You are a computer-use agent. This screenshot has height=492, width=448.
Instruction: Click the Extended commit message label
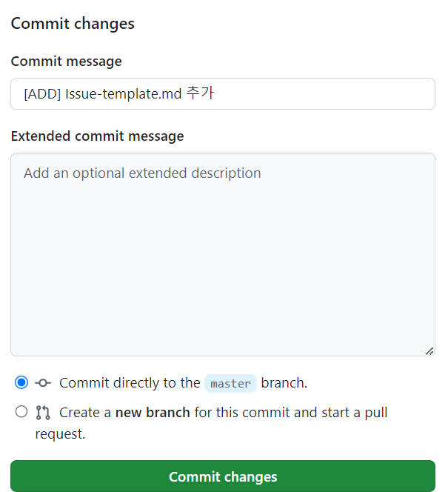[x=97, y=136]
